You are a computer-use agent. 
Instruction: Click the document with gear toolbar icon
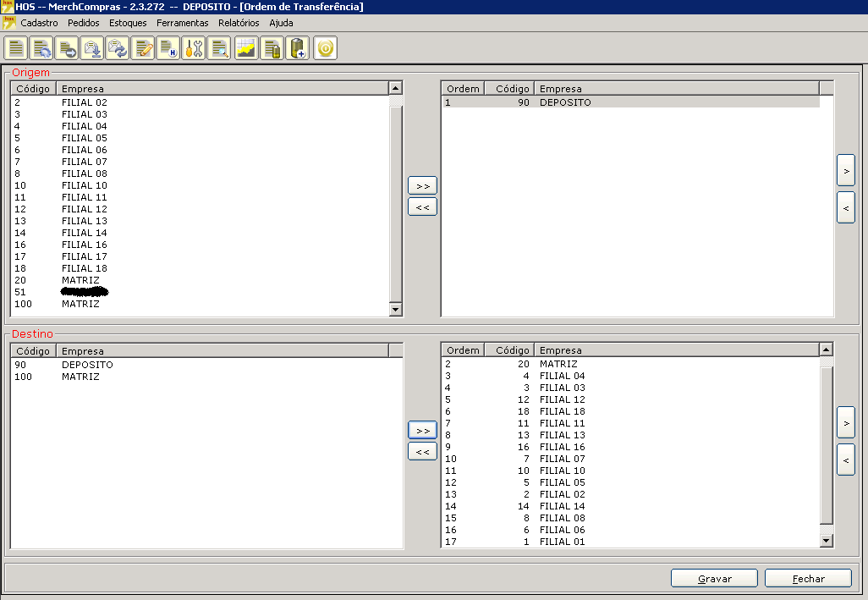click(x=41, y=48)
